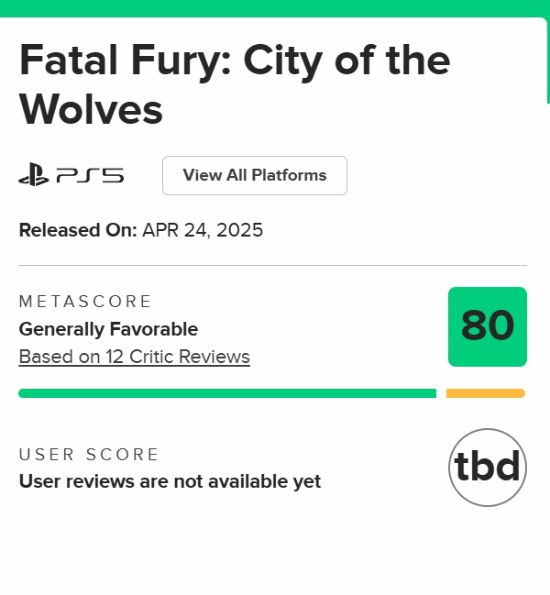Click the green strip on the right edge
The width and height of the screenshot is (550, 595).
pyautogui.click(x=548, y=60)
